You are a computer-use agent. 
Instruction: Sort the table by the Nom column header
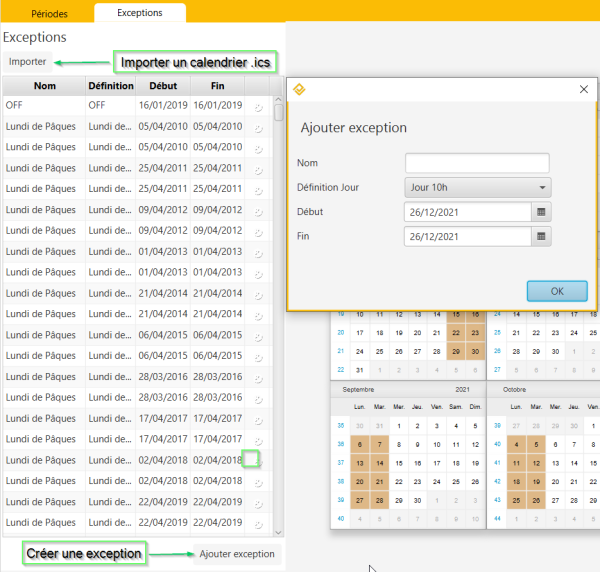(x=44, y=86)
